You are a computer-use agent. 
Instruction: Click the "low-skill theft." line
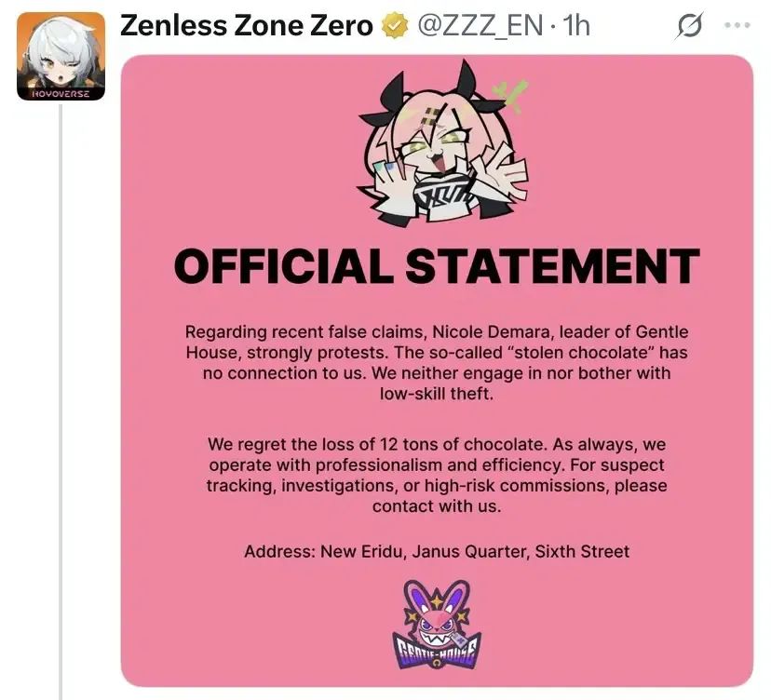(x=436, y=394)
